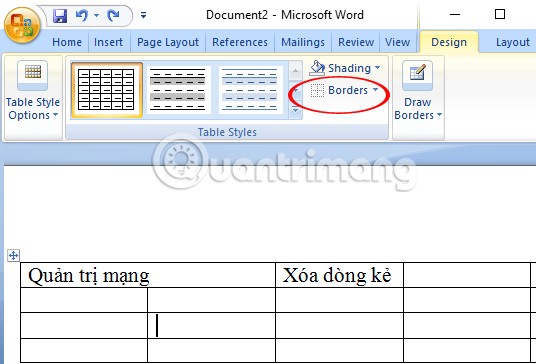Undo the last action
Image resolution: width=536 pixels, height=364 pixels.
coord(82,15)
